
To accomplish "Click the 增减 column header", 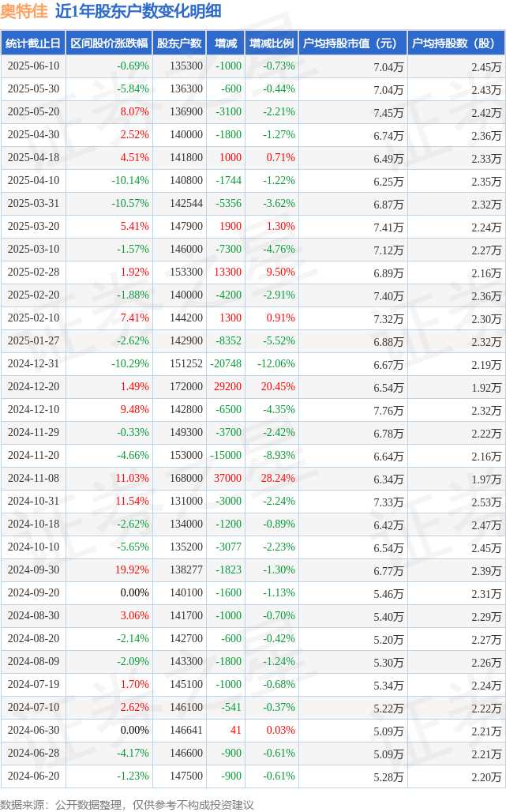I will coord(226,43).
